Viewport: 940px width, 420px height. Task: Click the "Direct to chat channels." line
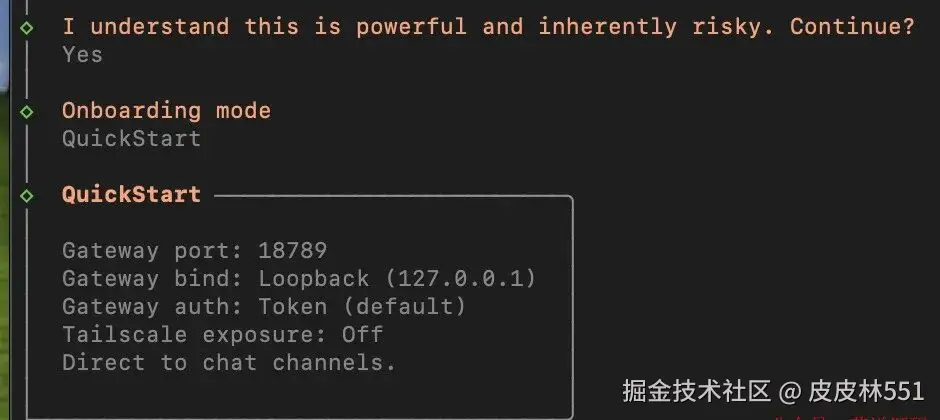229,362
